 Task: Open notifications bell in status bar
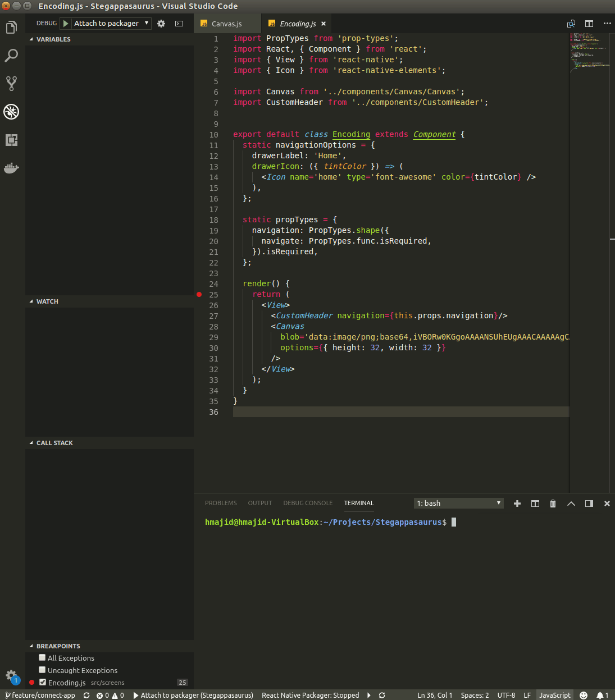click(x=602, y=695)
